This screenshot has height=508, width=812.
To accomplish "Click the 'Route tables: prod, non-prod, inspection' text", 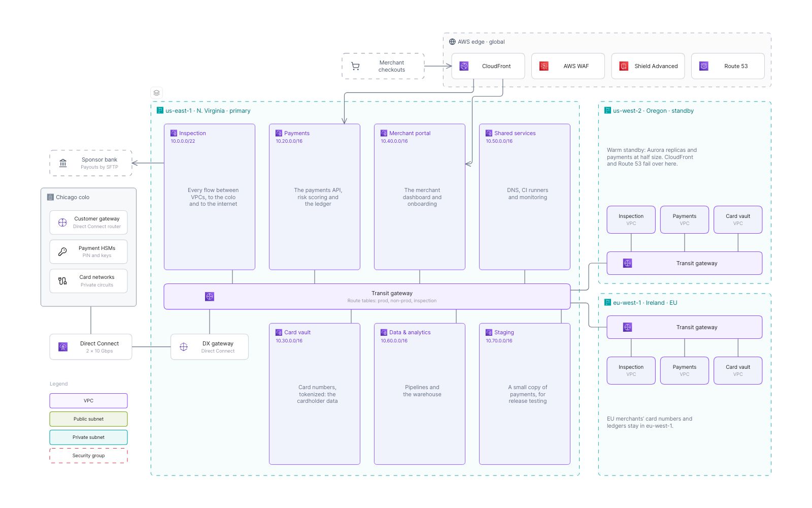I will click(x=392, y=301).
